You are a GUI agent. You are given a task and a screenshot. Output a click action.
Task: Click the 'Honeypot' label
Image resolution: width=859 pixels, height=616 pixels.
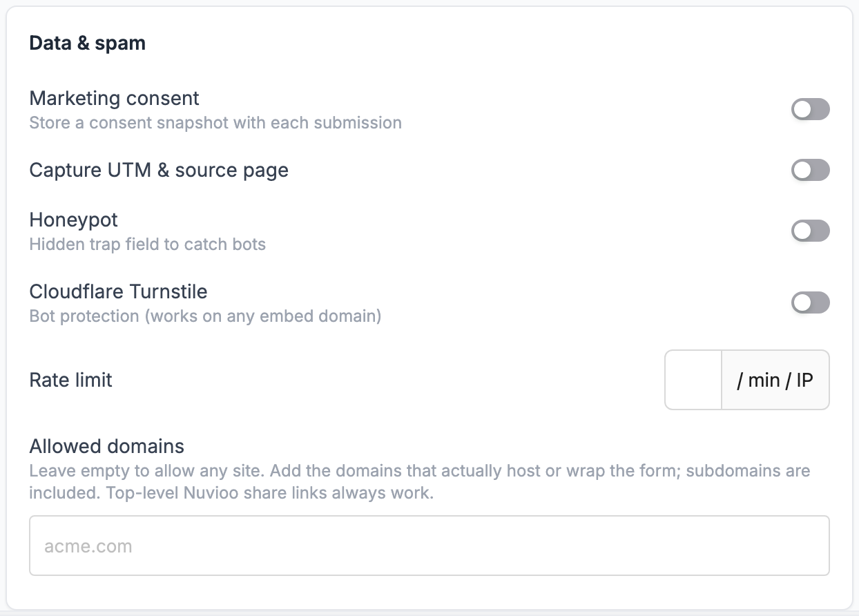click(x=73, y=220)
